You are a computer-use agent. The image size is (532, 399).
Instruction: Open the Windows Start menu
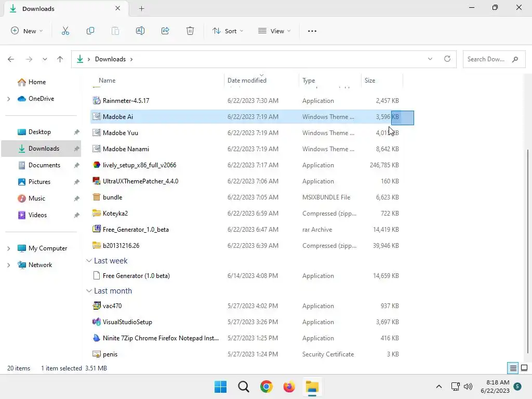pos(220,387)
